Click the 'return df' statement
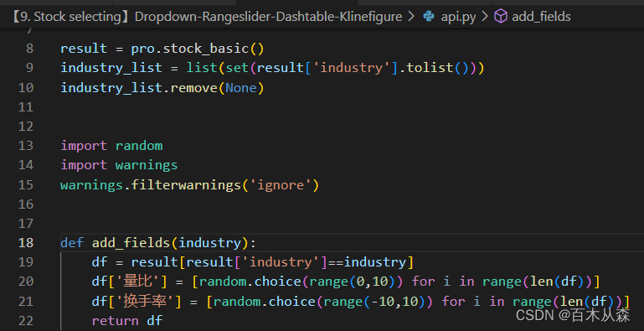 (x=127, y=321)
